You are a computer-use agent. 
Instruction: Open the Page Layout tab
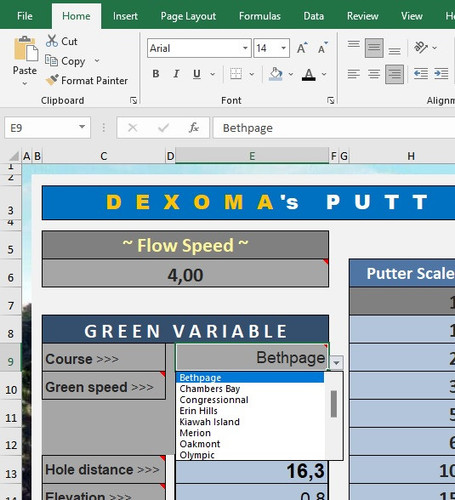pyautogui.click(x=188, y=16)
